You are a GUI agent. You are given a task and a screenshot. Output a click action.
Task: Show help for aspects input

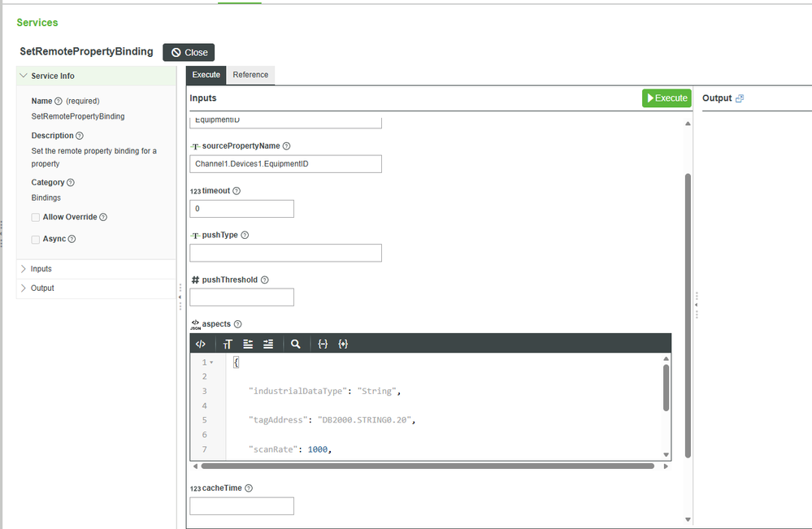[x=237, y=324]
